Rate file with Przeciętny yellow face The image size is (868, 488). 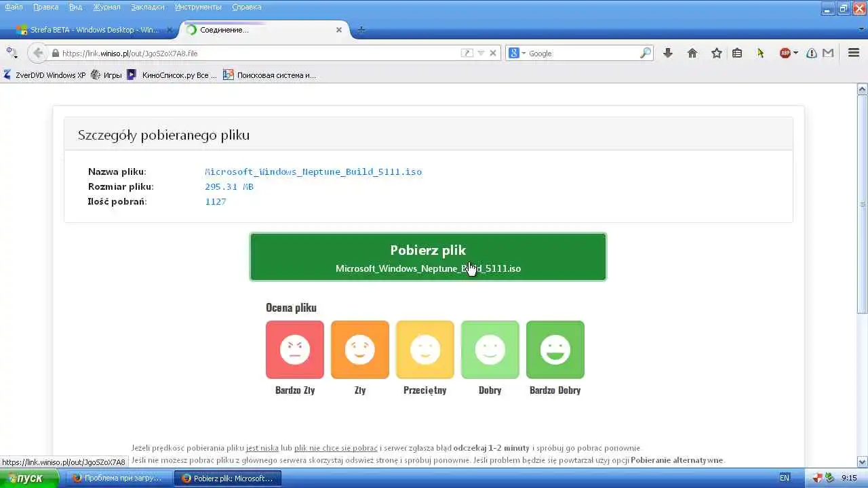click(425, 350)
